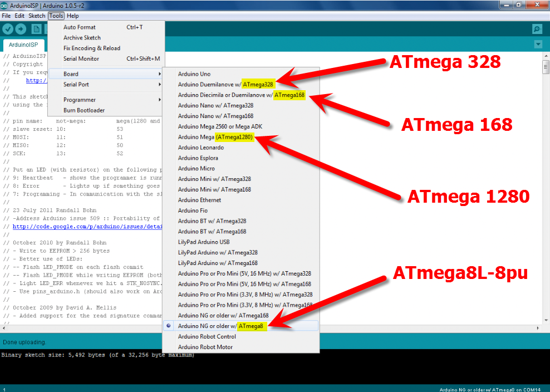
Task: Open the Sketch menu
Action: (36, 16)
